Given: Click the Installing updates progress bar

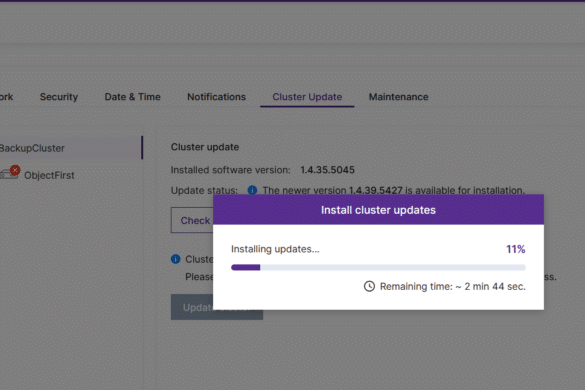Looking at the screenshot, I should [x=378, y=267].
